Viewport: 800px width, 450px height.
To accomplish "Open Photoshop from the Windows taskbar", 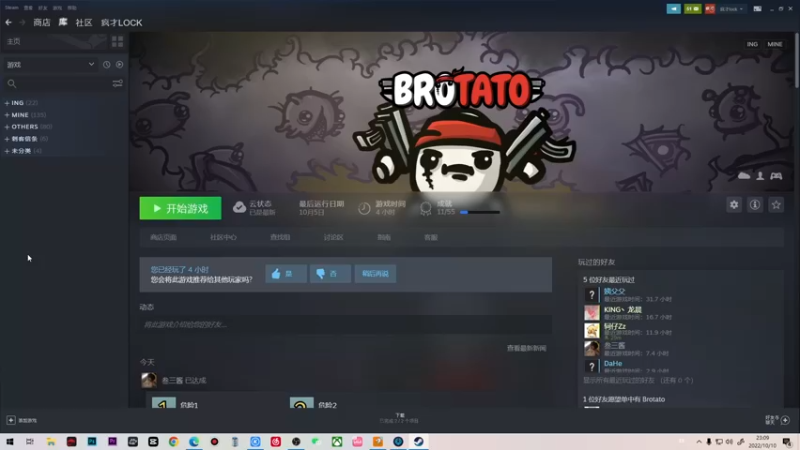I will click(x=92, y=441).
